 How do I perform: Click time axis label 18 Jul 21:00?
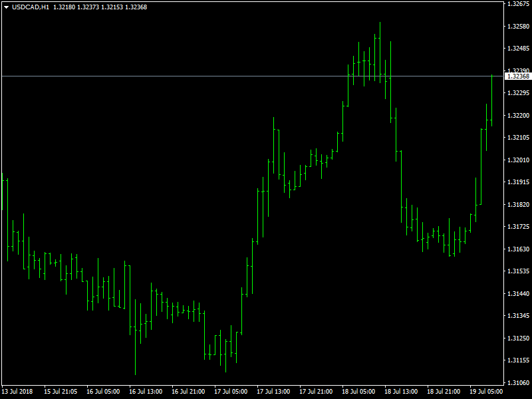(444, 392)
